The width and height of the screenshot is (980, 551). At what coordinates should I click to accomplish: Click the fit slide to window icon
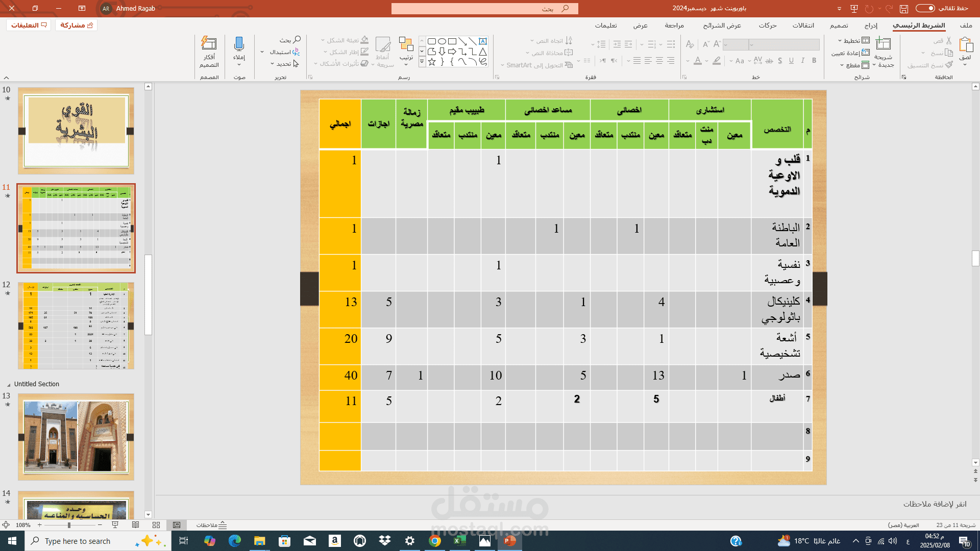[6, 525]
